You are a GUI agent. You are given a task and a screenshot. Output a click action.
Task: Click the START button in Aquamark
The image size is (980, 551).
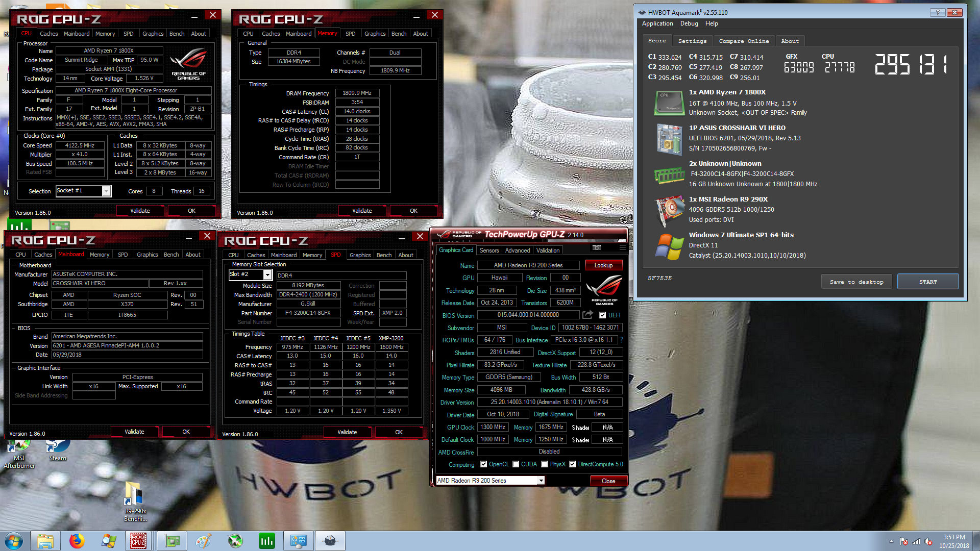point(927,282)
